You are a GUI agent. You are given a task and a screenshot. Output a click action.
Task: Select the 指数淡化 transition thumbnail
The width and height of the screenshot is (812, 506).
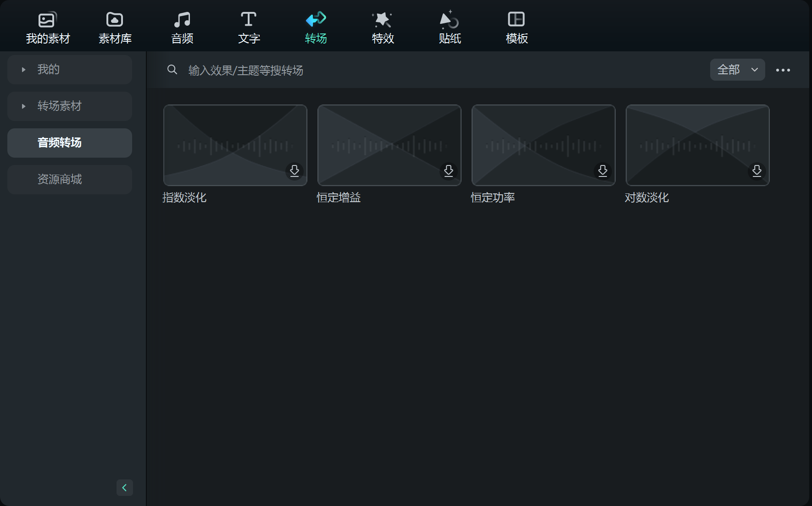point(235,145)
